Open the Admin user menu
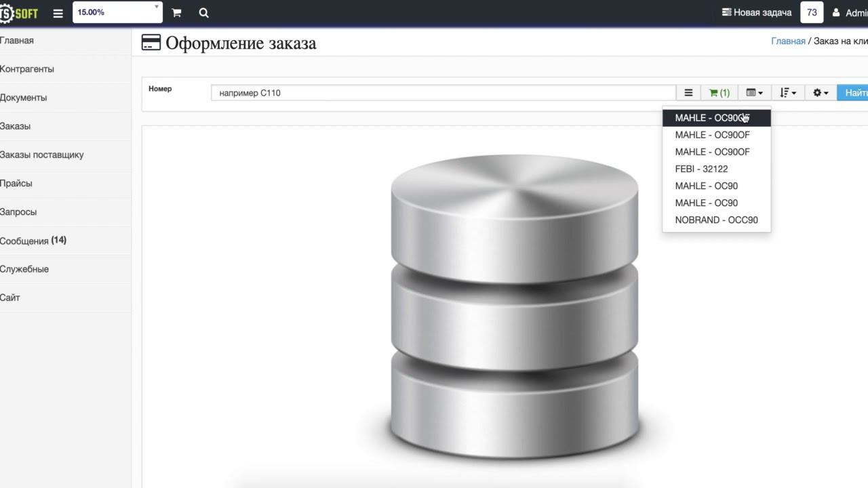The width and height of the screenshot is (868, 488). coord(850,12)
